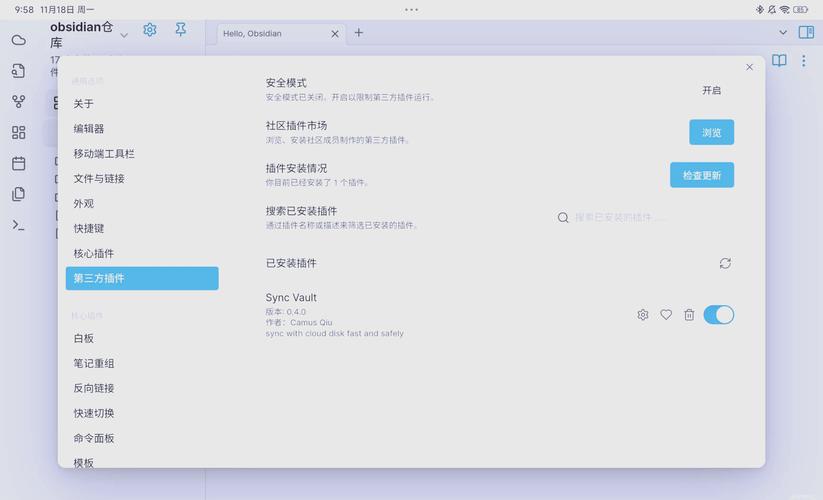The image size is (823, 500).
Task: Click the file sync icon in ribbon
Action: tap(18, 71)
